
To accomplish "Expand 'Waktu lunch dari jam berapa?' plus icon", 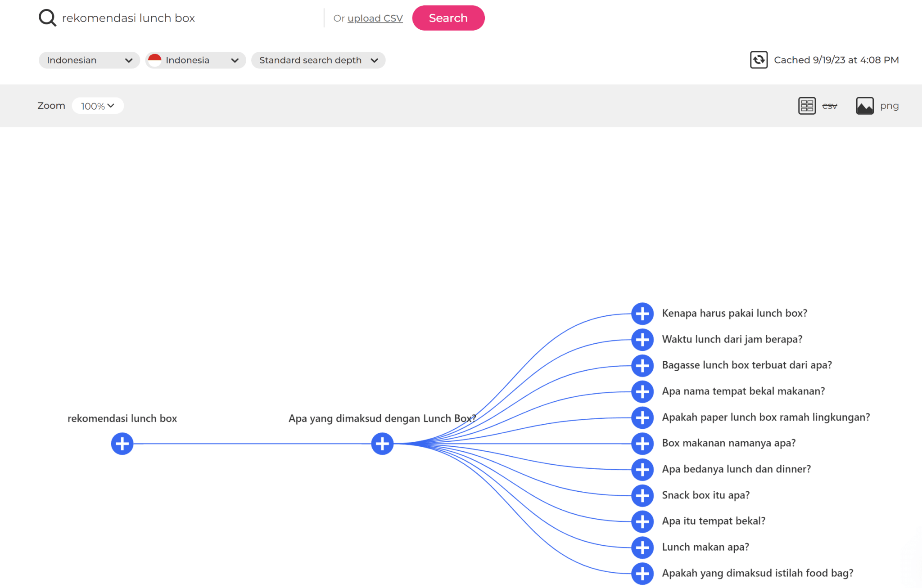I will point(642,340).
